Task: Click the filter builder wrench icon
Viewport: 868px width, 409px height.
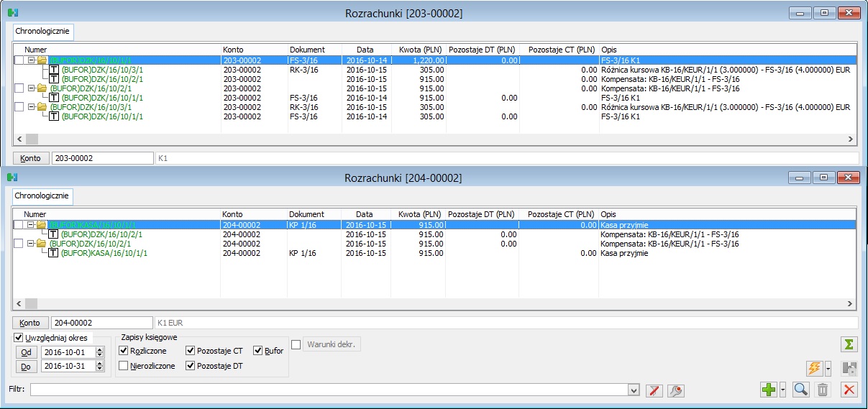Action: tap(675, 390)
